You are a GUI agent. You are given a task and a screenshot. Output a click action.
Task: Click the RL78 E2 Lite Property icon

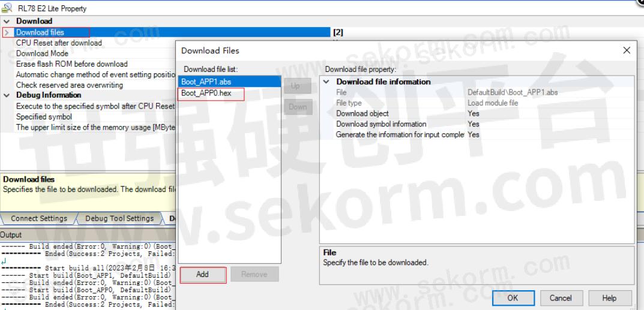pyautogui.click(x=7, y=8)
